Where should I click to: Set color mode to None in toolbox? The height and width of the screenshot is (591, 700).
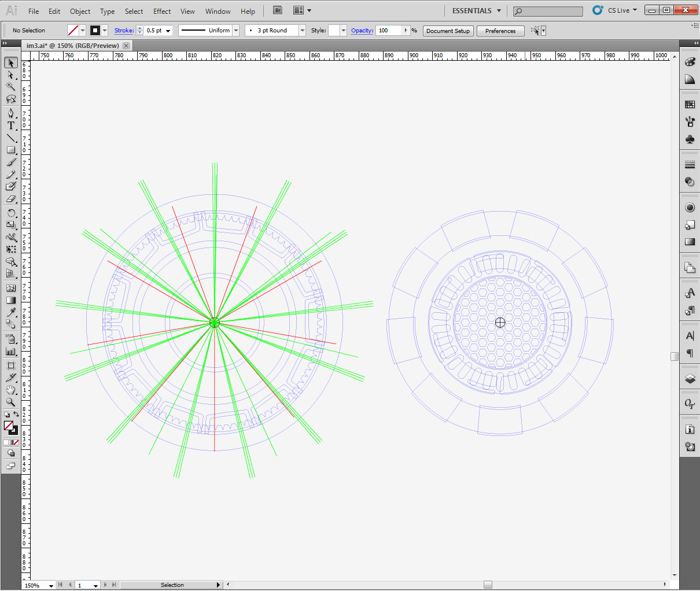[16, 442]
